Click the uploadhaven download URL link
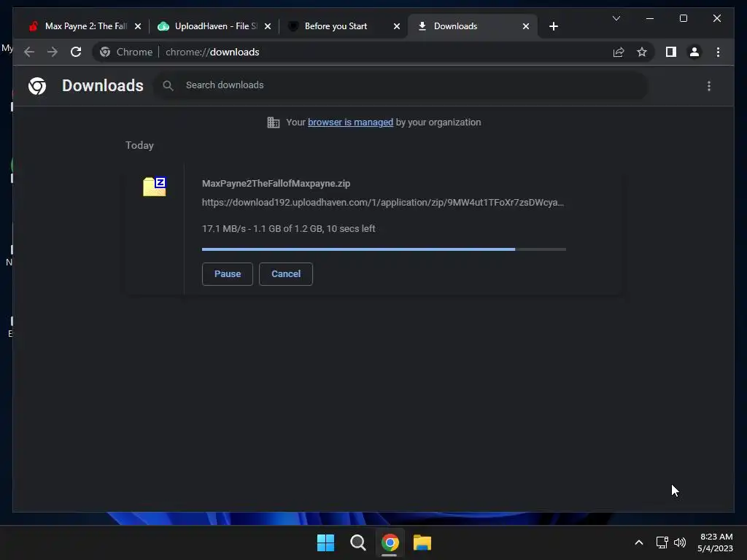The image size is (747, 560). point(382,203)
